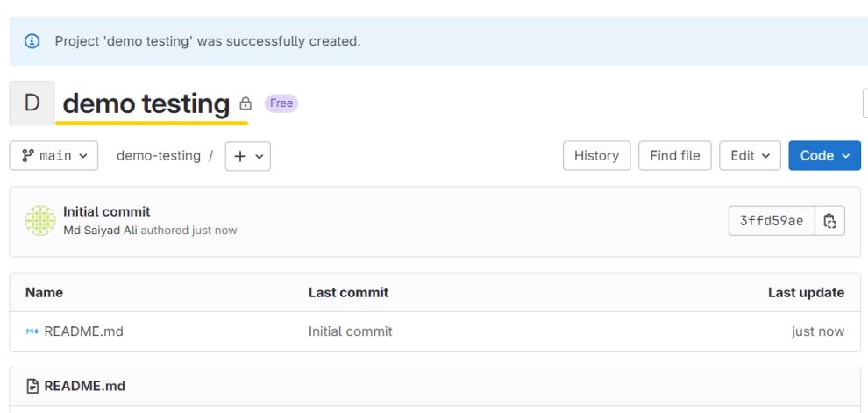Open the Edit dropdown menu
Image resolution: width=868 pixels, height=413 pixels.
(x=750, y=156)
